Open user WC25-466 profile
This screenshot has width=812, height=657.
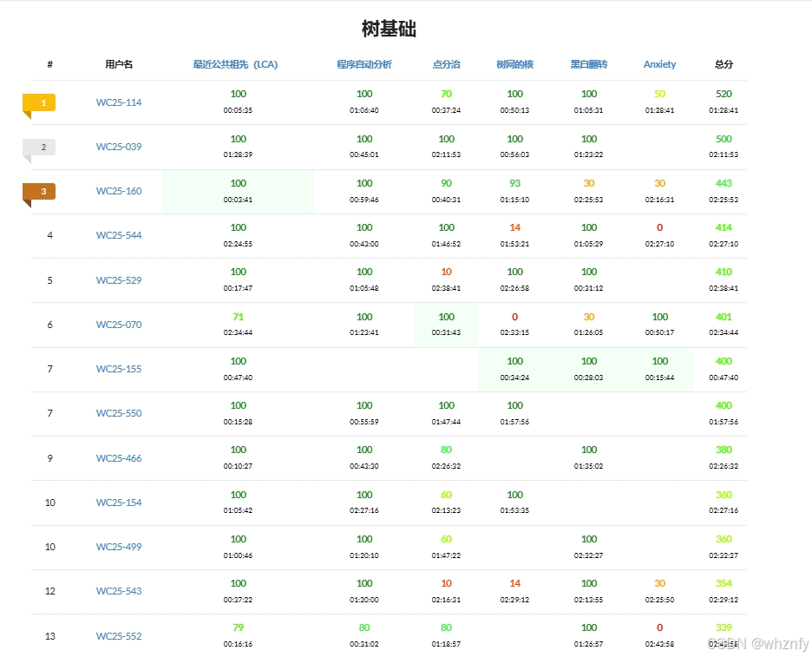pyautogui.click(x=119, y=458)
